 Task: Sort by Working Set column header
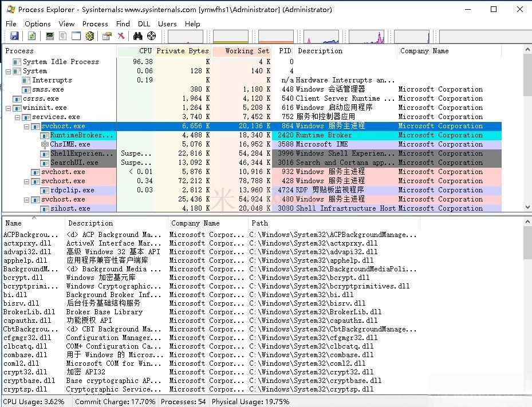click(x=242, y=51)
